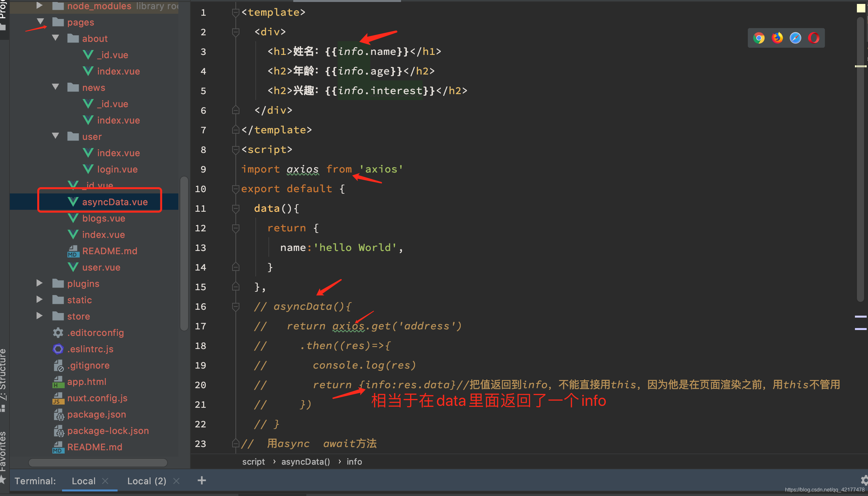Open README.md inside pages folder

[110, 251]
